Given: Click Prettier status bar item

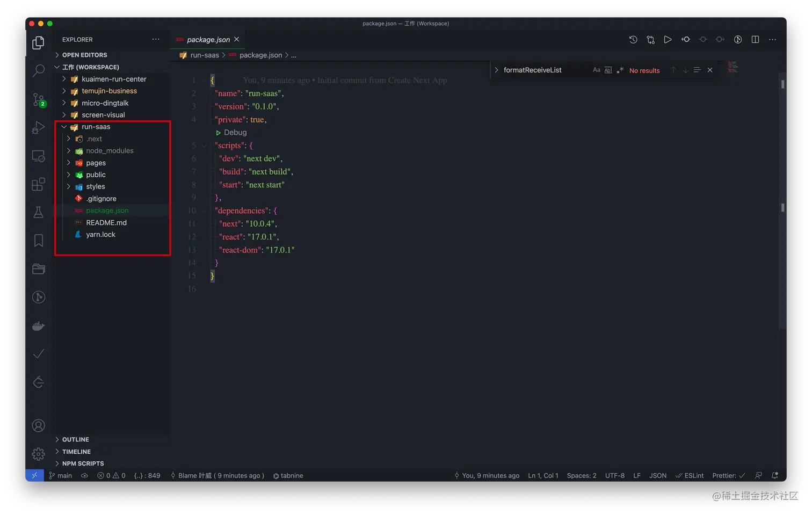Looking at the screenshot, I should click(729, 475).
